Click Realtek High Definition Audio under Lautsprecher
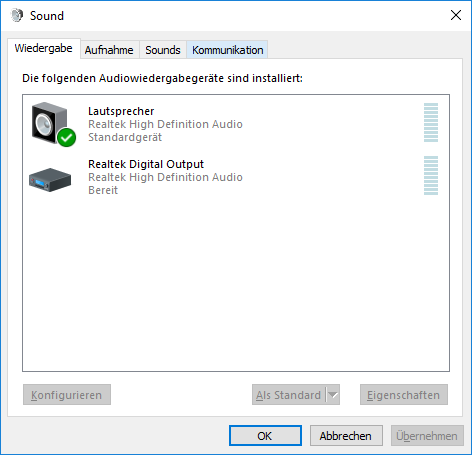The width and height of the screenshot is (472, 455). click(165, 124)
